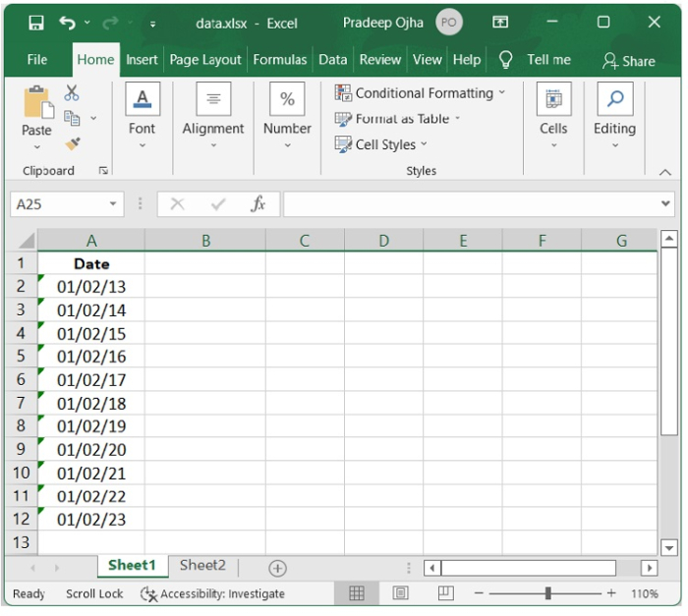Switch to Page Layout view
The height and width of the screenshot is (616, 688).
400,593
